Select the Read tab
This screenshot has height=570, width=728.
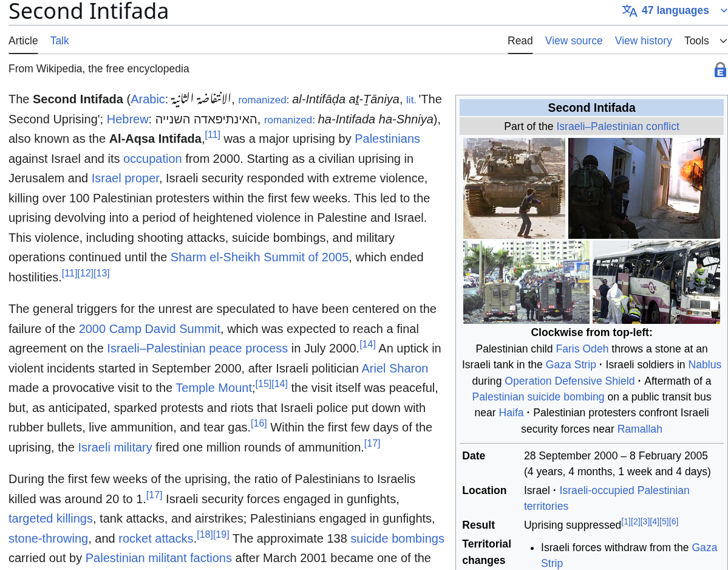pyautogui.click(x=520, y=41)
